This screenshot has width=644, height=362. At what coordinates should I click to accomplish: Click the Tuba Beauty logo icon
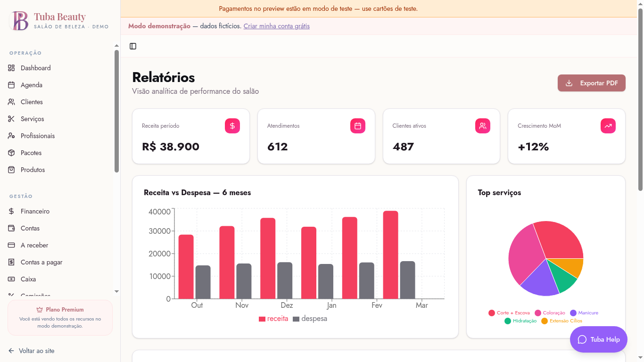pyautogui.click(x=20, y=21)
